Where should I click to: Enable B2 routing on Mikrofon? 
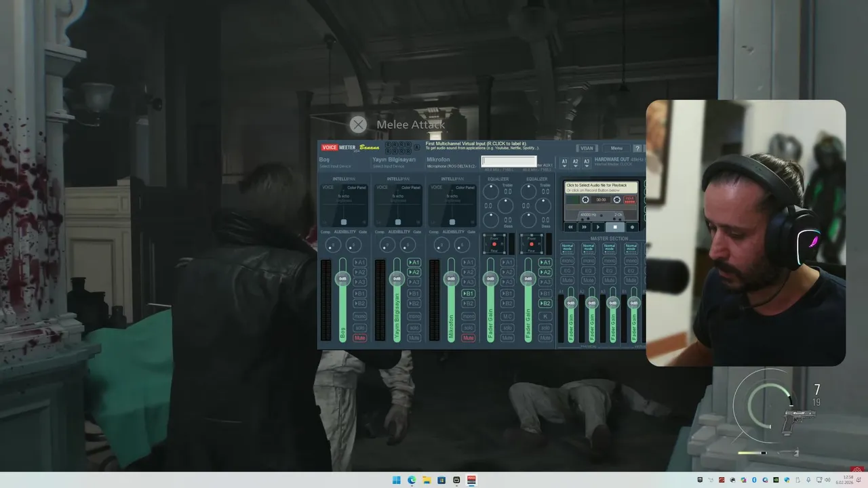point(468,304)
